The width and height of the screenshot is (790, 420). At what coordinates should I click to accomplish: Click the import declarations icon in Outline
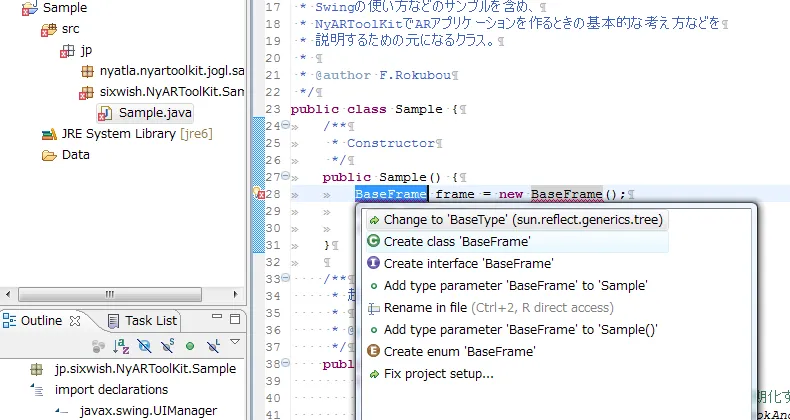tap(37, 390)
